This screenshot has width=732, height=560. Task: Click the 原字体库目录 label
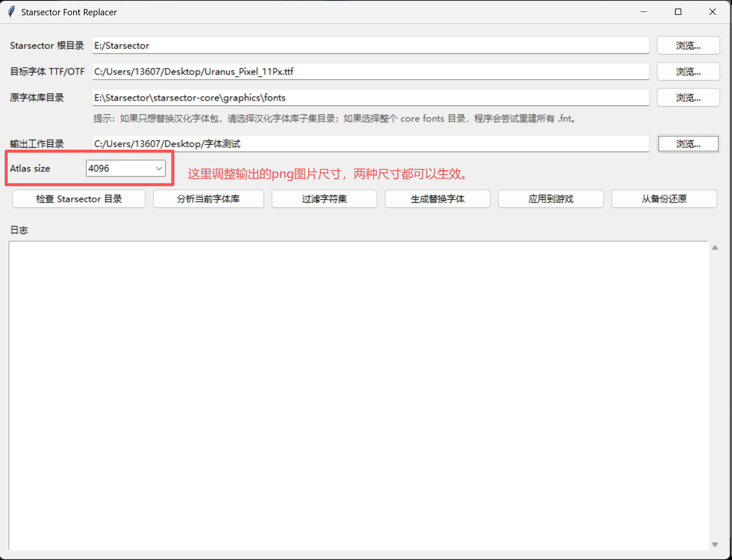coord(37,97)
